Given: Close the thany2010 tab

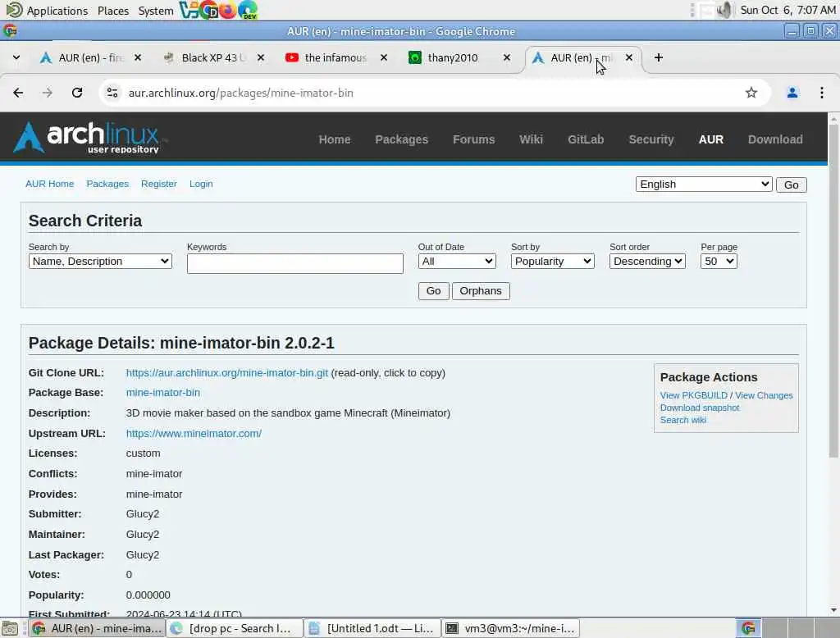Looking at the screenshot, I should point(507,57).
